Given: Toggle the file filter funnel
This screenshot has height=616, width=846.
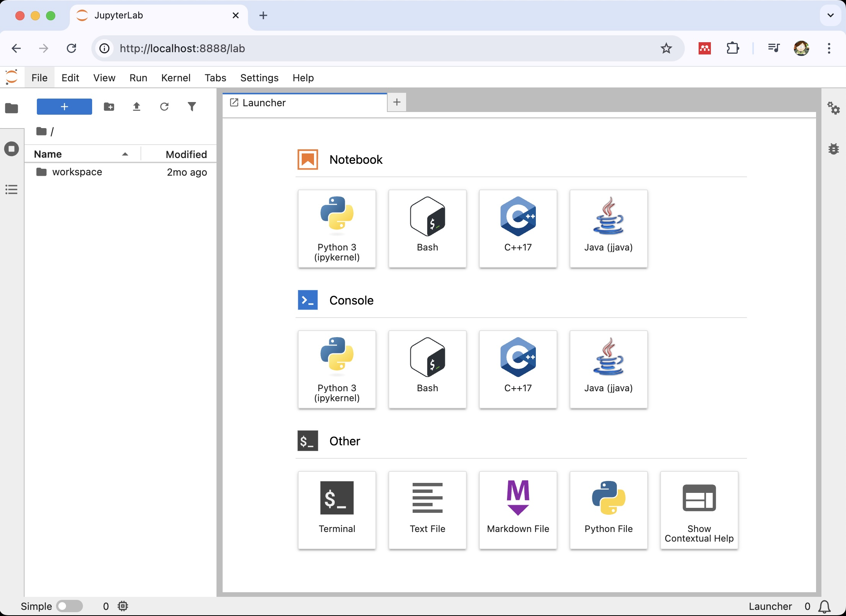Looking at the screenshot, I should [192, 107].
